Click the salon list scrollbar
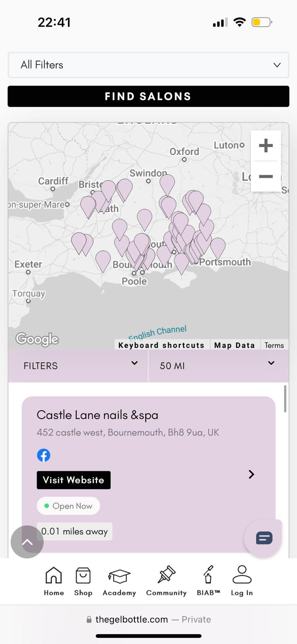297x644 pixels. click(285, 399)
